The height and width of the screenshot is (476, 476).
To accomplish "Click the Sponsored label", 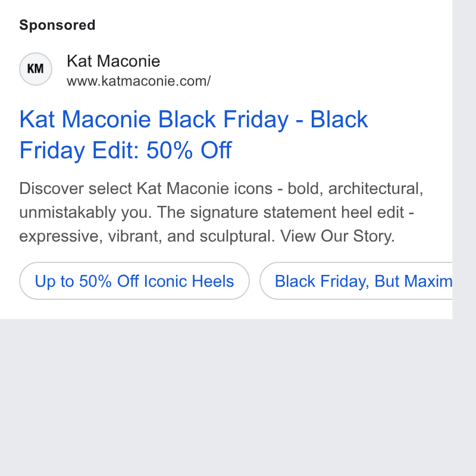I will 57,25.
